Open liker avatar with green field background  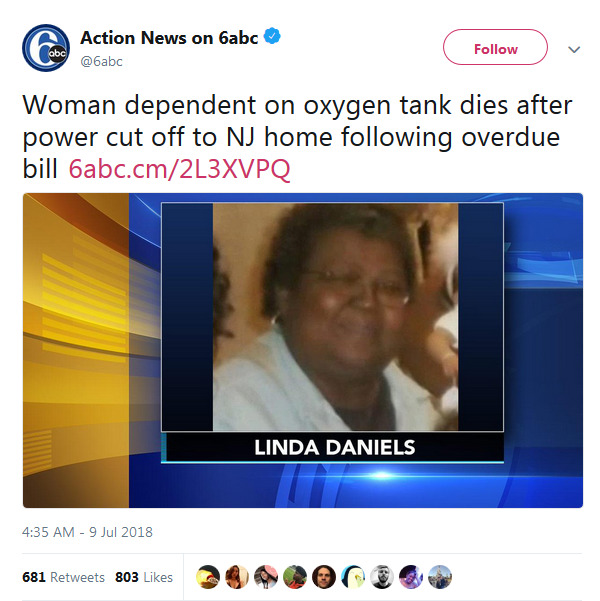coord(295,577)
